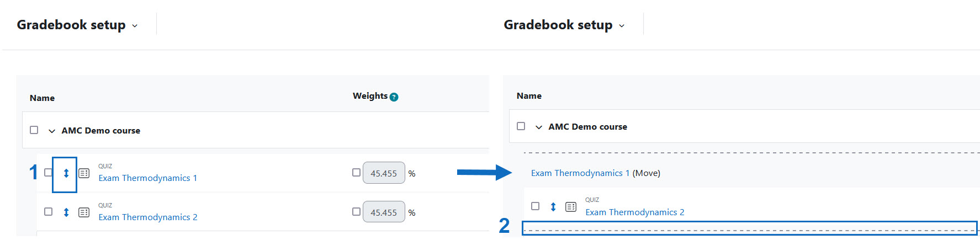The image size is (980, 240).
Task: Click quiz icon beside Exam Thermodynamics 1
Action: [x=84, y=173]
